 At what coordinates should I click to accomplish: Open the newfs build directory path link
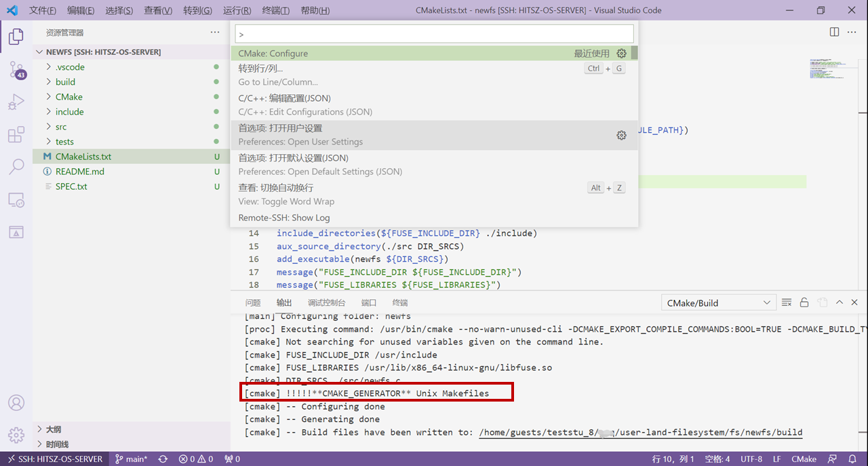tap(640, 432)
